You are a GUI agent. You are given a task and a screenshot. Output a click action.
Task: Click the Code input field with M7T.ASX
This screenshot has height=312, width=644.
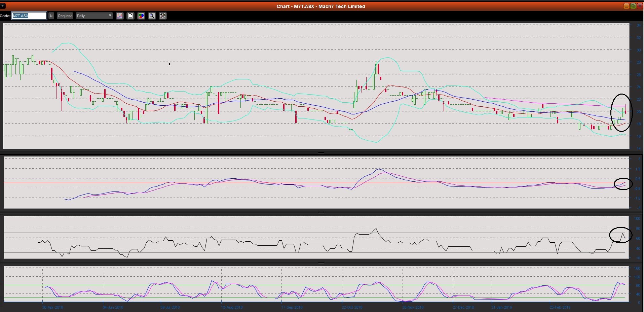click(x=29, y=16)
